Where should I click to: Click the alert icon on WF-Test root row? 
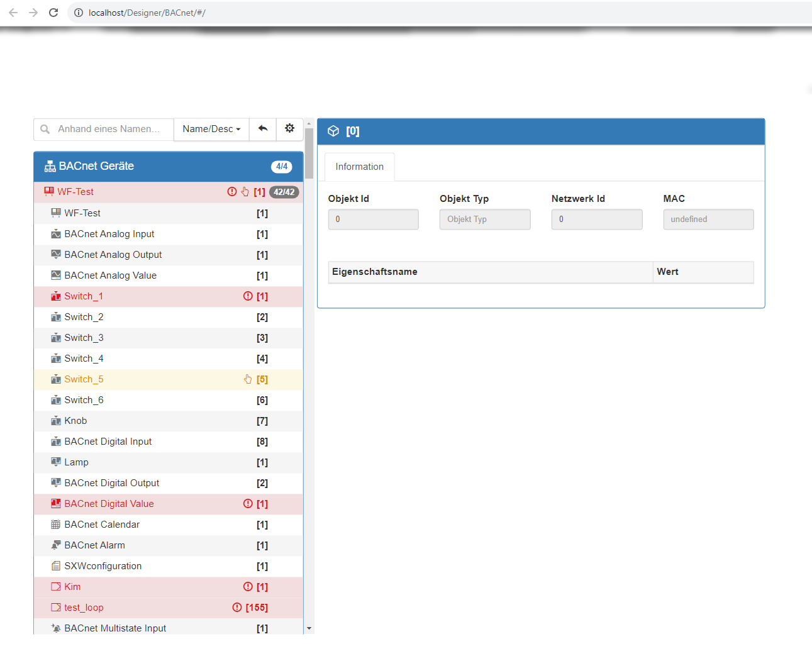(x=232, y=192)
